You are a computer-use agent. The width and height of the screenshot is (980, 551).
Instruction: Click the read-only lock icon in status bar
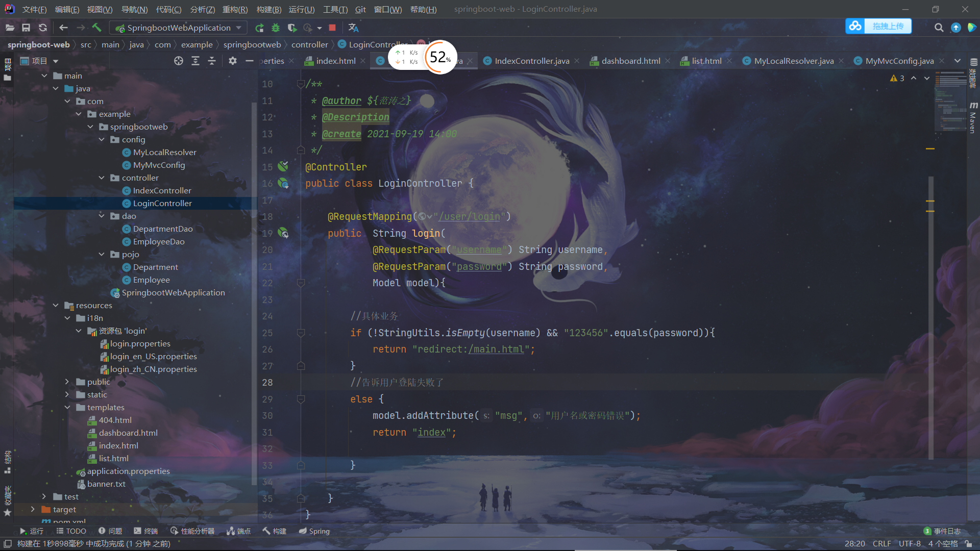(x=968, y=543)
